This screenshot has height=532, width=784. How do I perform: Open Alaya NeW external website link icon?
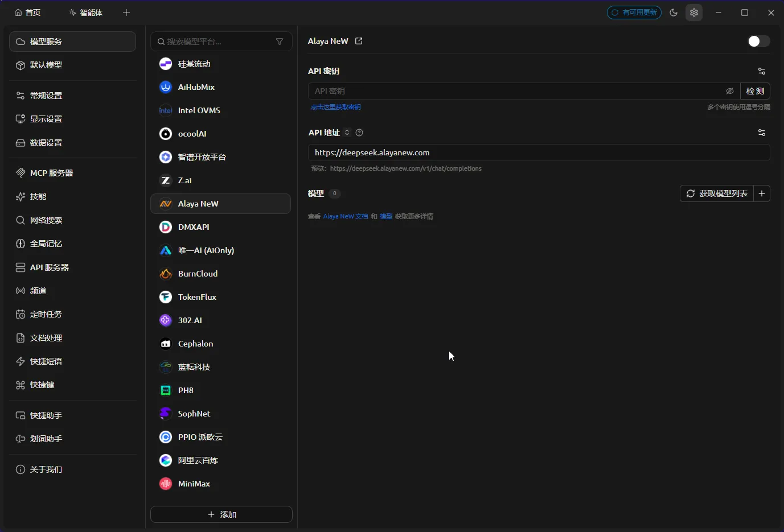tap(359, 41)
